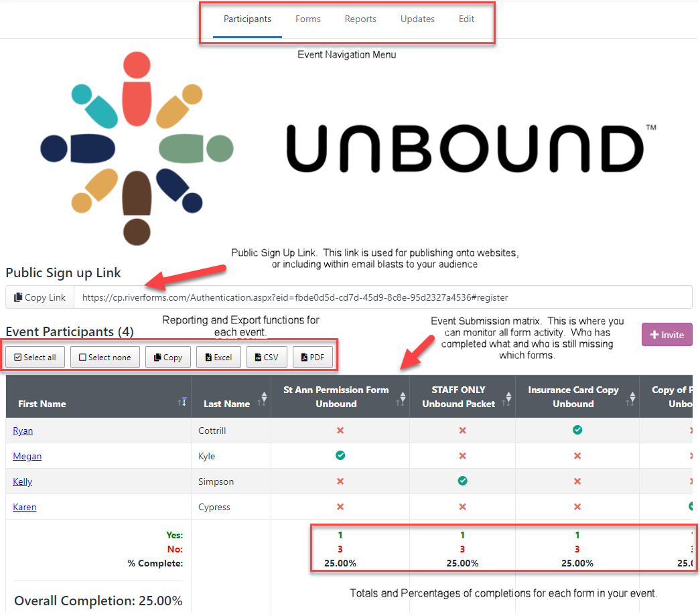The height and width of the screenshot is (616, 700).
Task: Click Karen's STAFF ONLY packet red X
Action: (x=462, y=507)
